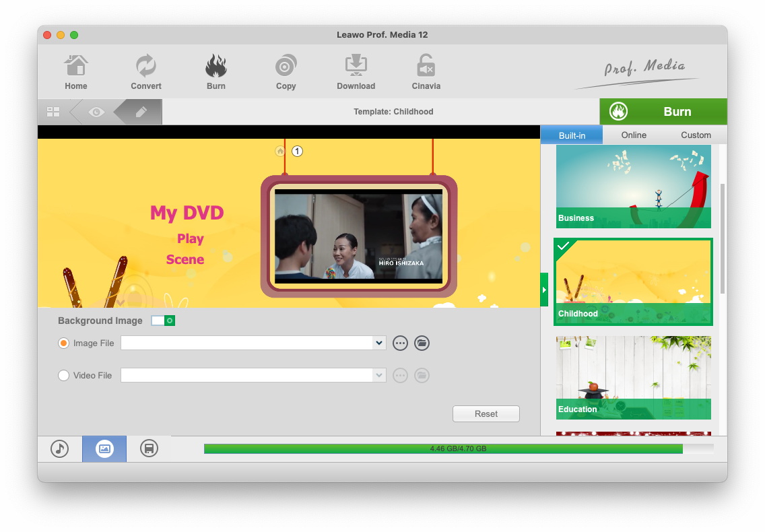Switch to the Custom templates tab

tap(696, 135)
